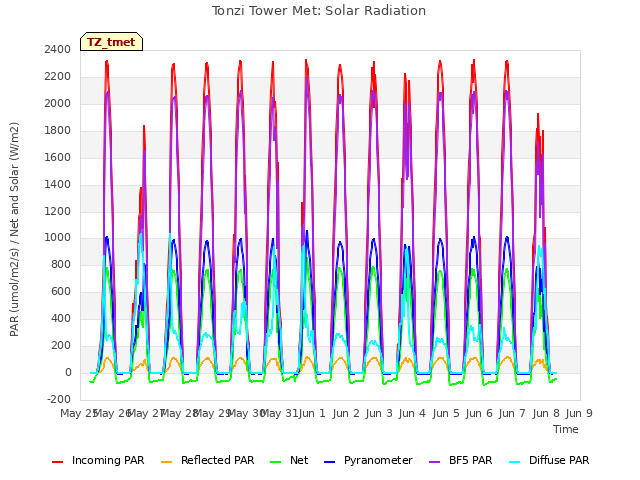Click the Jun 8 x-axis date label
Image resolution: width=640 pixels, height=480 pixels.
546,413
